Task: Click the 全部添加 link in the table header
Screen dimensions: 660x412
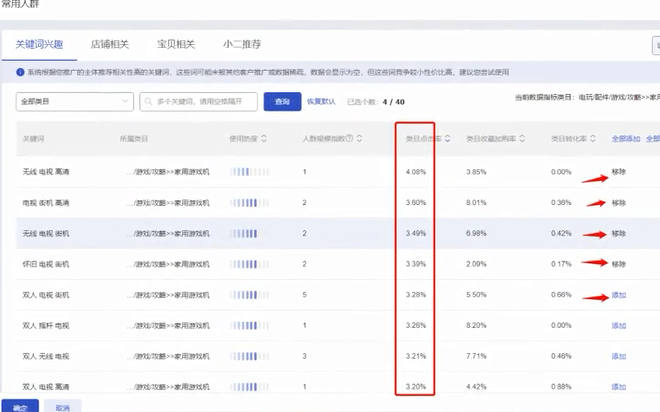Action: pos(626,138)
